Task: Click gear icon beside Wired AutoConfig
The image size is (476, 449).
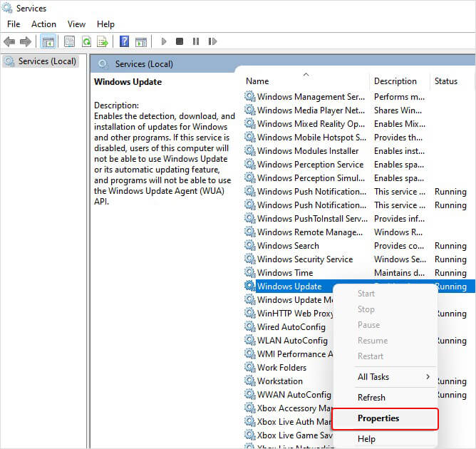Action: (x=250, y=326)
